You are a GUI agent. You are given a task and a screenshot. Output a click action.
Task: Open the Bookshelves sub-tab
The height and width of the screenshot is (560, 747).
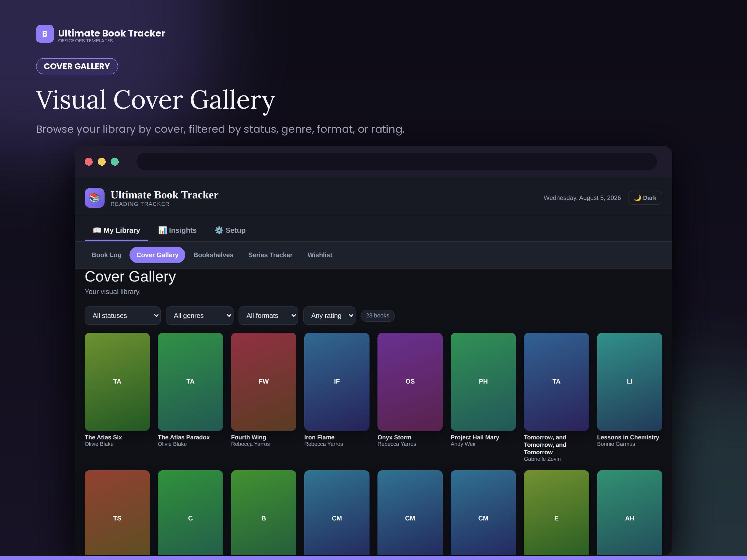point(213,255)
